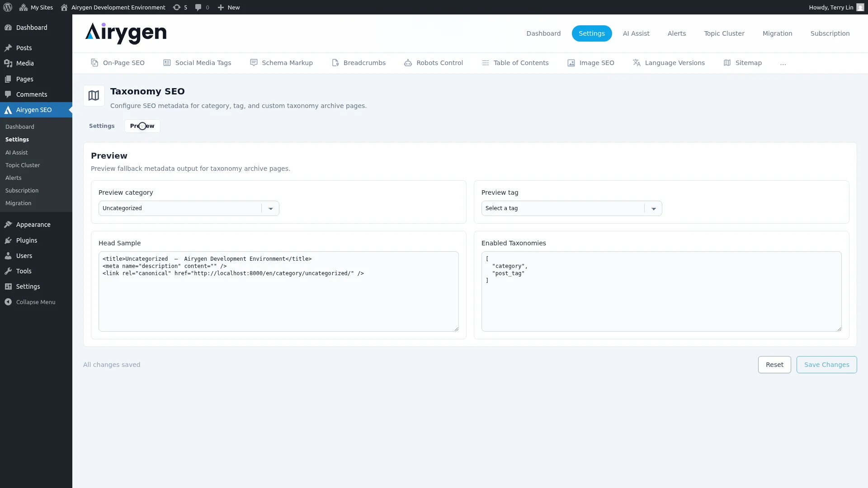The width and height of the screenshot is (868, 488).
Task: Click the Sitemap map icon
Action: click(727, 63)
